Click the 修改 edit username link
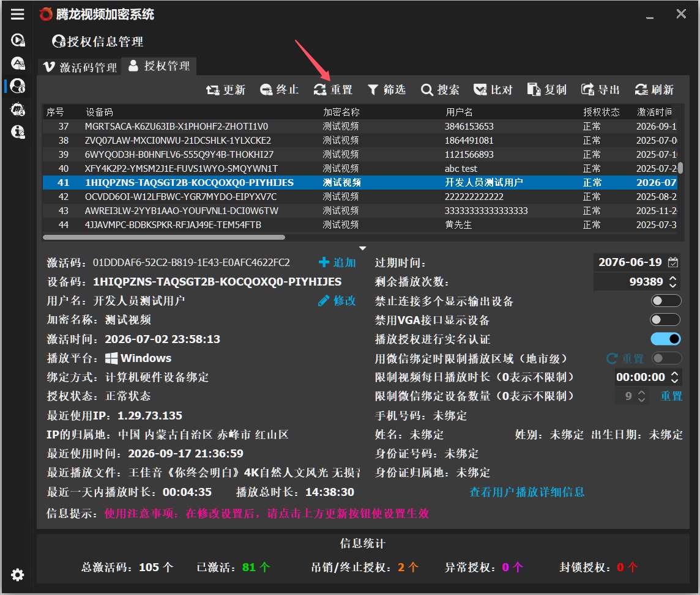Screen dimensions: 700x595 pos(337,301)
